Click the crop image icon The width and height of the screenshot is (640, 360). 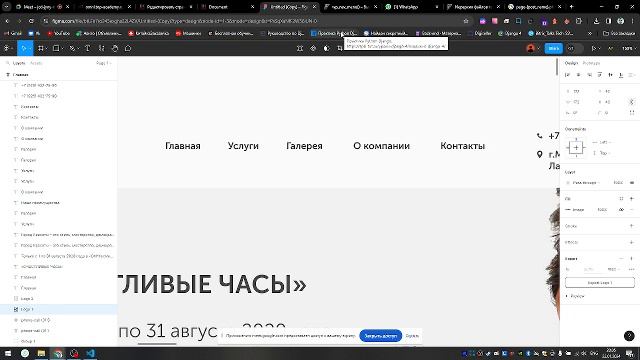point(340,48)
